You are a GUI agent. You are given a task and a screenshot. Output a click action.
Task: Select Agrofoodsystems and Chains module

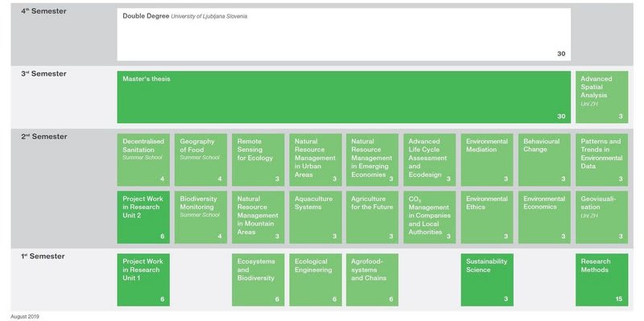[x=372, y=280]
